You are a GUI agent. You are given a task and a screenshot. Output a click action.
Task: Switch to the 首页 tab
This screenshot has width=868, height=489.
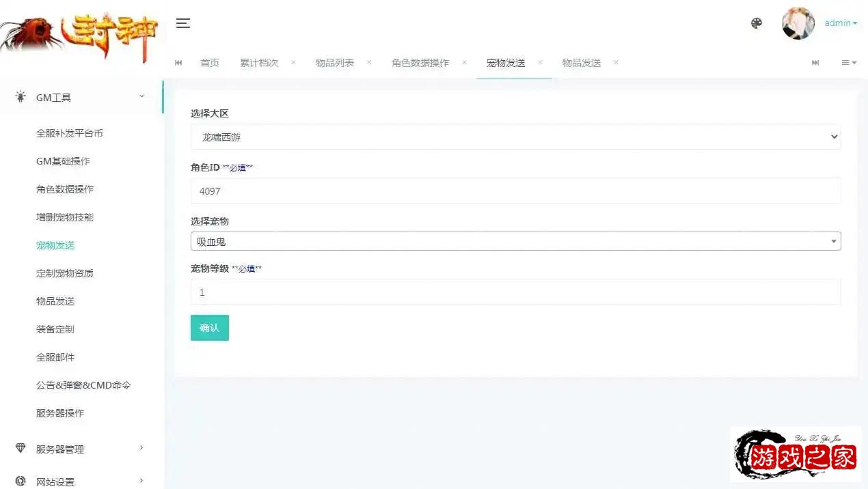coord(210,63)
